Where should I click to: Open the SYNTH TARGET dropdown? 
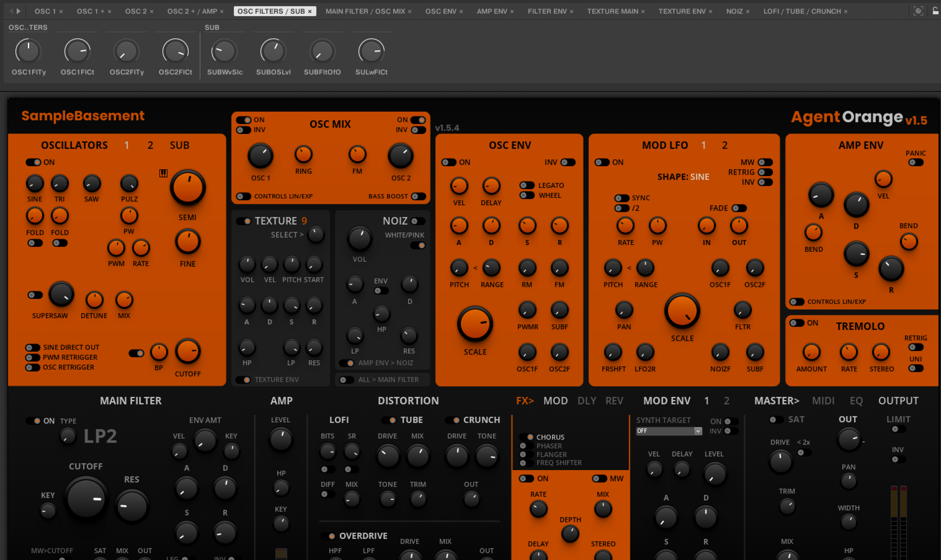click(669, 431)
